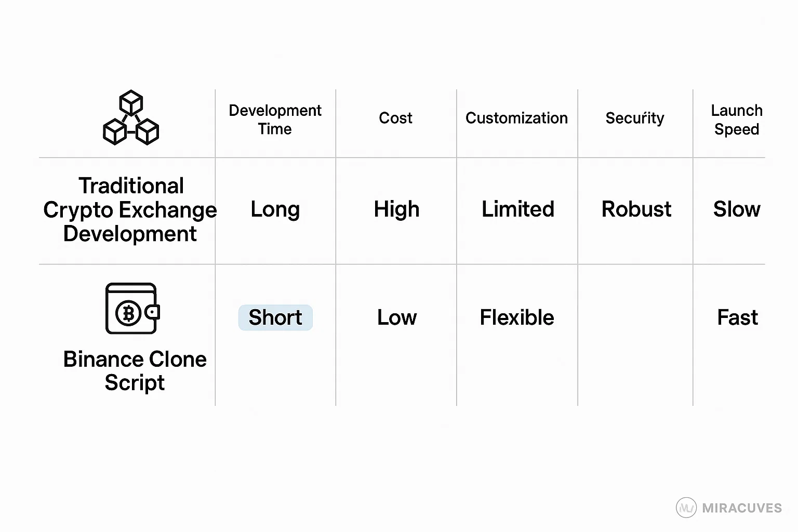
Task: Click the Miracuves circular logo icon
Action: (x=686, y=508)
